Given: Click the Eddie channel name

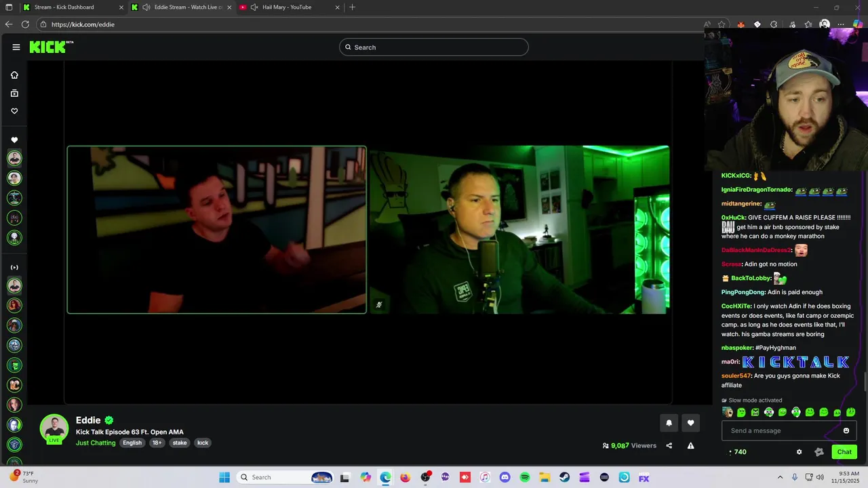Looking at the screenshot, I should 88,420.
